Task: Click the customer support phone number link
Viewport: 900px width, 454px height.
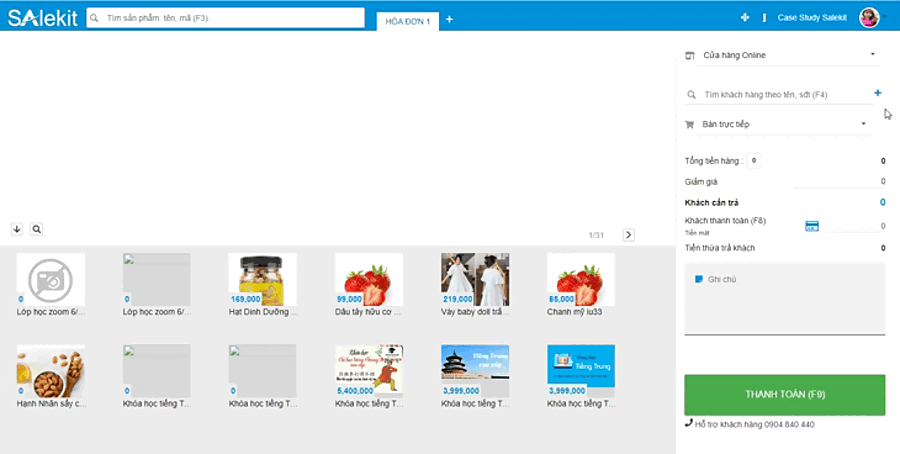Action: point(749,424)
